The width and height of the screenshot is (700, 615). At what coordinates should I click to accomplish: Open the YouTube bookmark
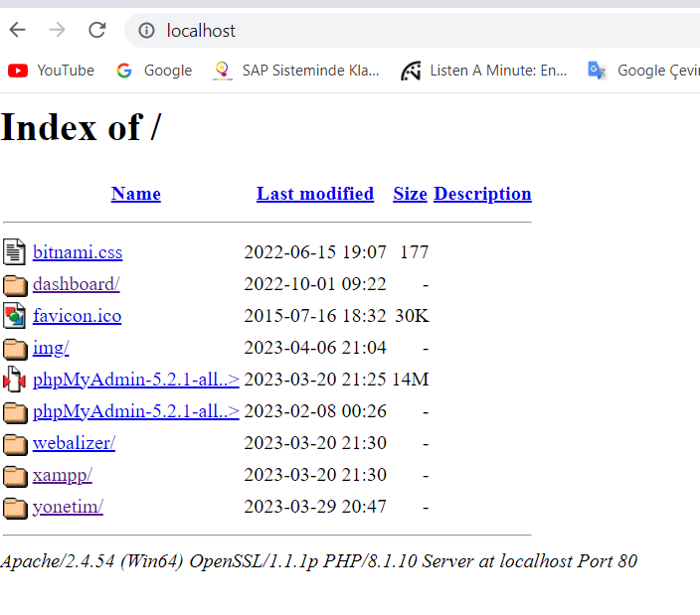[x=51, y=71]
